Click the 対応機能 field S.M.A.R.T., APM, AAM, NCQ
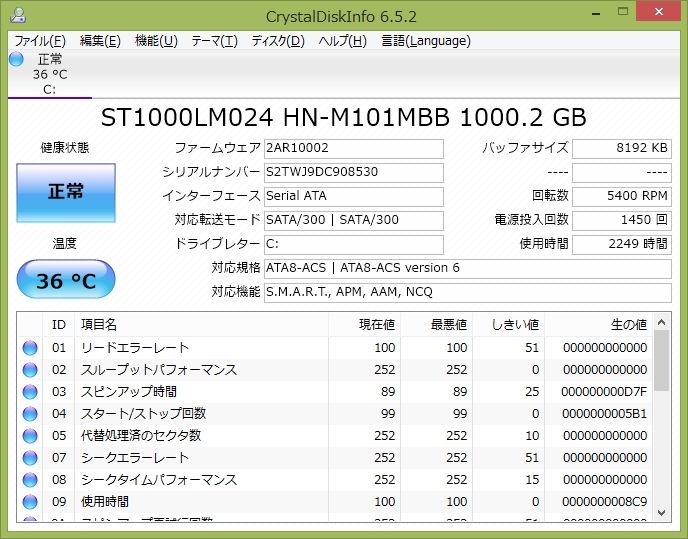 pyautogui.click(x=468, y=292)
